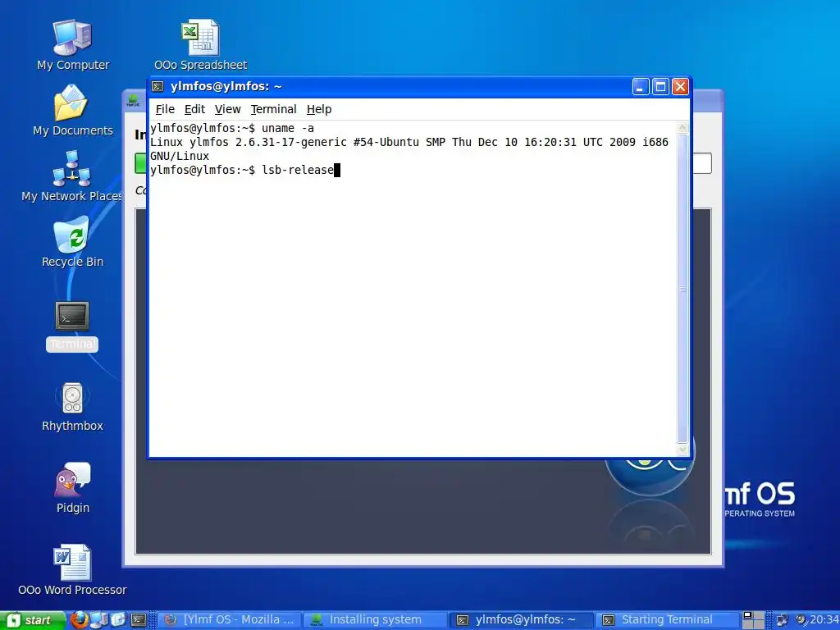Click the 'lsb-release' command text
The height and width of the screenshot is (630, 840).
pos(297,170)
